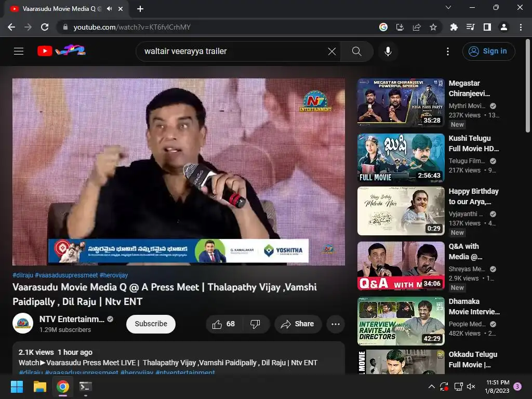Clear the search box text

(x=332, y=51)
